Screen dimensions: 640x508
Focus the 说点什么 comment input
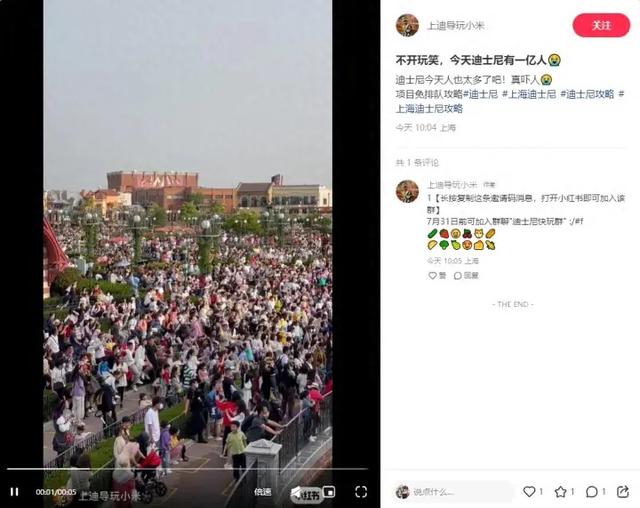453,492
